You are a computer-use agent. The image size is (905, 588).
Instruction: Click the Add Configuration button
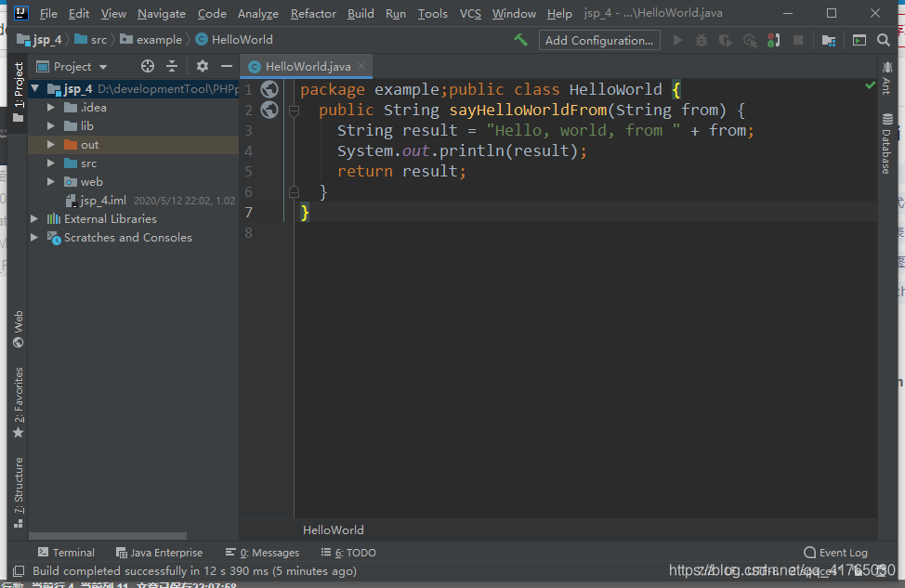(x=599, y=40)
